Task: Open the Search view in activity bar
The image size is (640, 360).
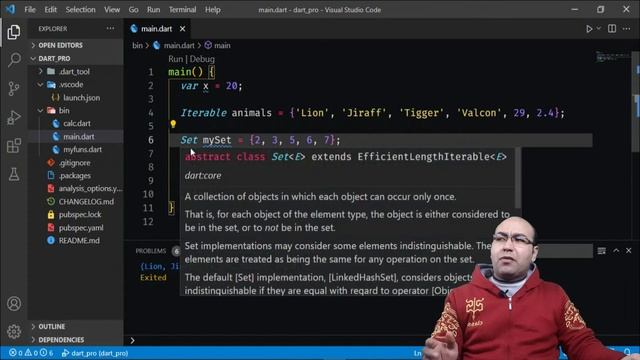Action: [x=14, y=60]
